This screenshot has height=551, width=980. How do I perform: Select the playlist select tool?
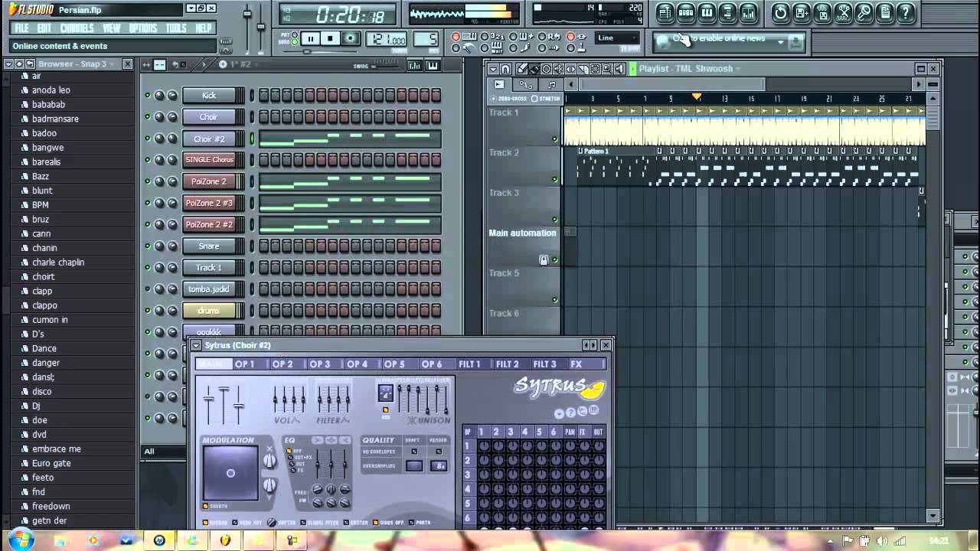(595, 69)
